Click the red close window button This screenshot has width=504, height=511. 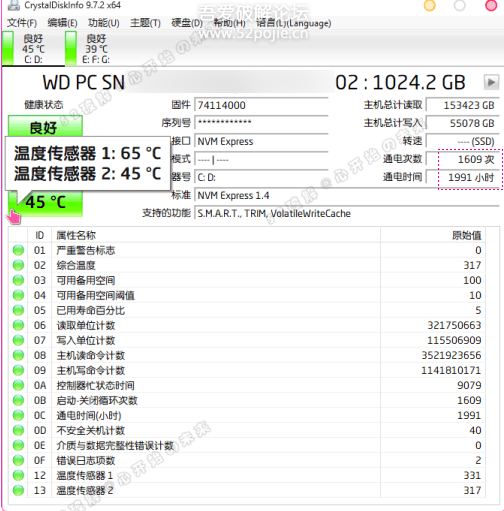[491, 5]
